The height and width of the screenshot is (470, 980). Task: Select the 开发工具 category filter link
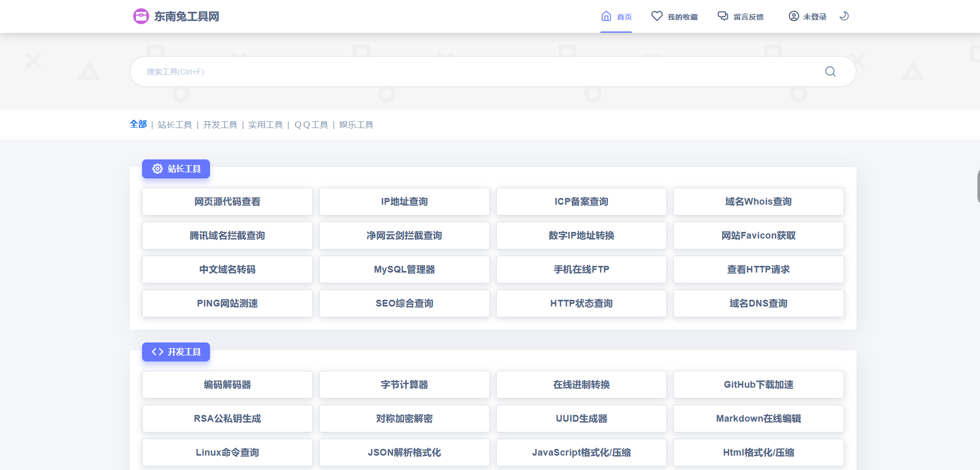pos(220,125)
